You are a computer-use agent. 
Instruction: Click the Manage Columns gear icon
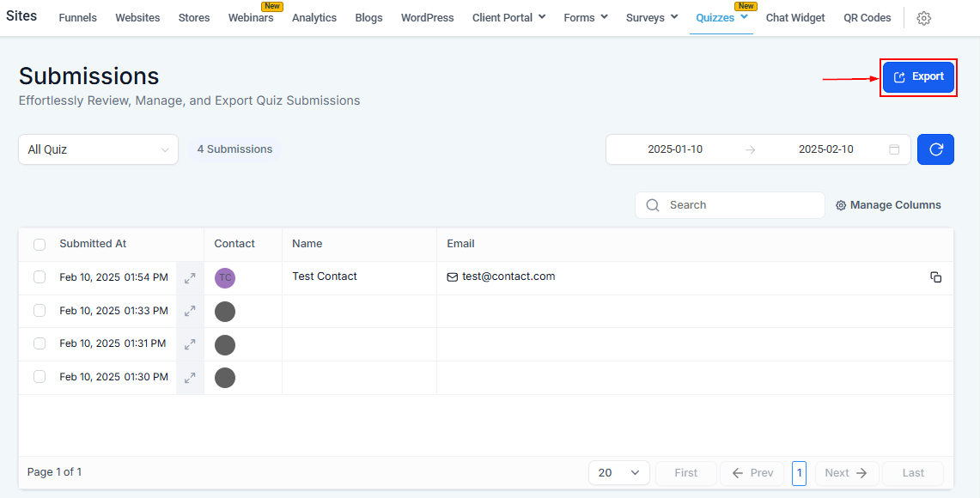click(841, 205)
